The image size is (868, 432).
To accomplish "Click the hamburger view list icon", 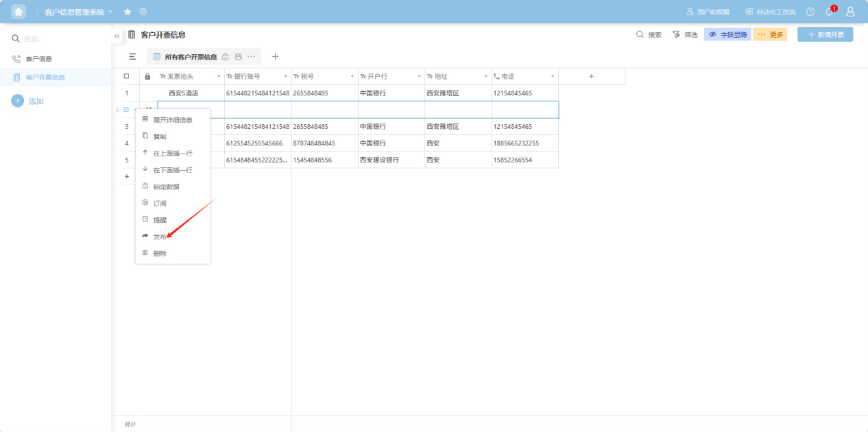I will click(132, 57).
